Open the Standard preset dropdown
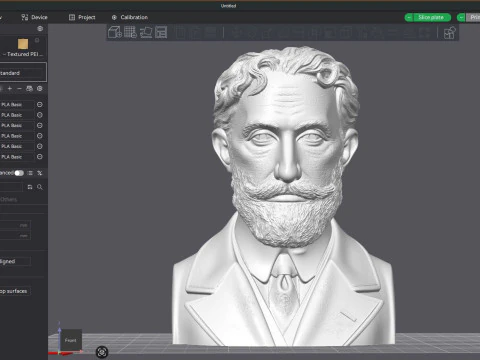The image size is (480, 360). [22, 73]
